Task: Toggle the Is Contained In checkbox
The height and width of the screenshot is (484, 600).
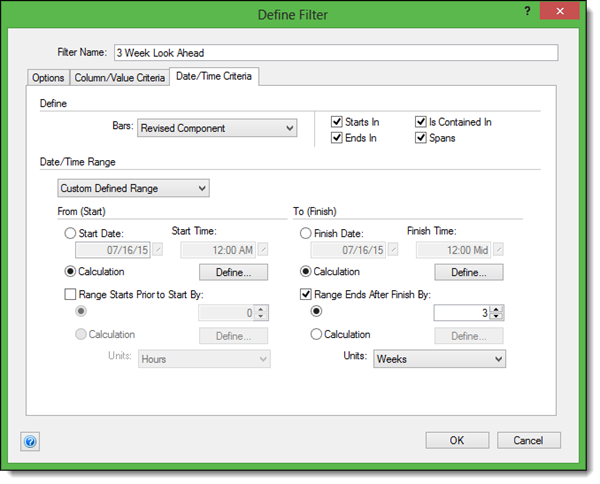Action: [421, 122]
